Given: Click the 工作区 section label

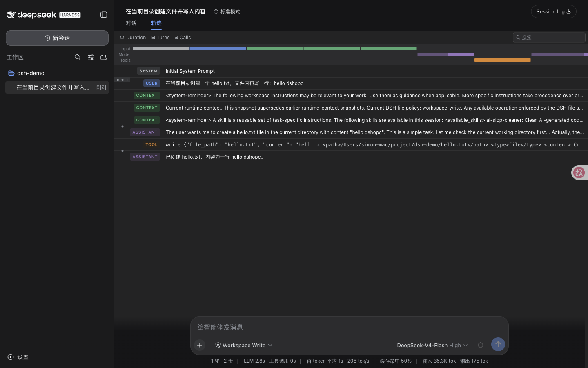Looking at the screenshot, I should tap(15, 57).
